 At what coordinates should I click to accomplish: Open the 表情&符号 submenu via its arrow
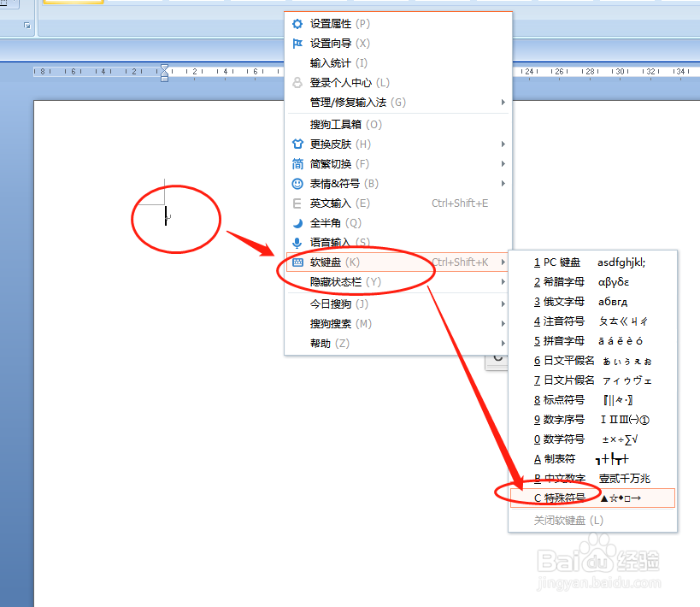(x=503, y=183)
